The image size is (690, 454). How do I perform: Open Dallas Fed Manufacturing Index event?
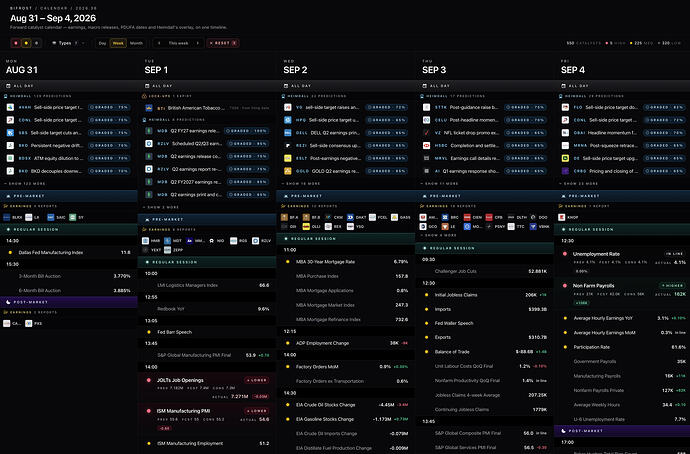click(69, 253)
